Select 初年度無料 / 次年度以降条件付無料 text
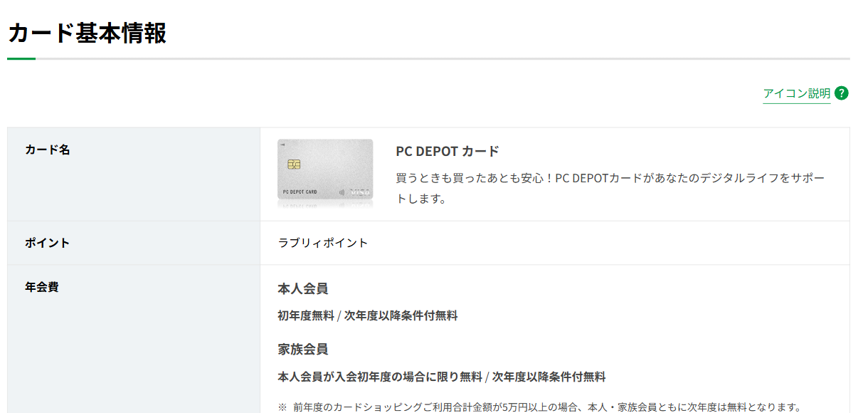Viewport: 868px width, 413px height. click(368, 315)
